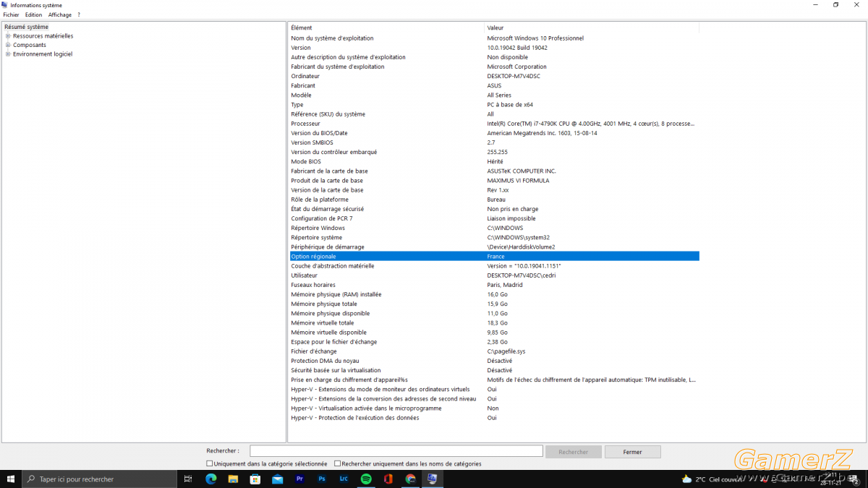Click the value 'PC à base de x64'
Viewport: 868px width, 488px height.
510,105
